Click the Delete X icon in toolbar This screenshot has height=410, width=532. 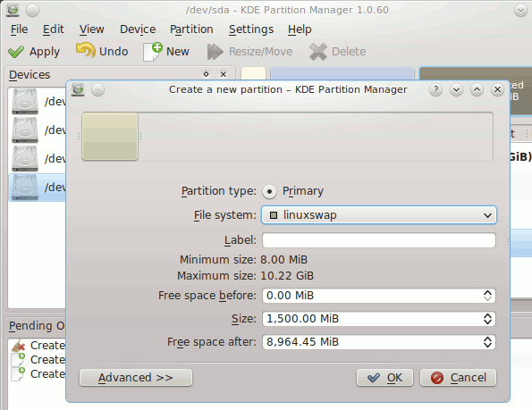318,52
